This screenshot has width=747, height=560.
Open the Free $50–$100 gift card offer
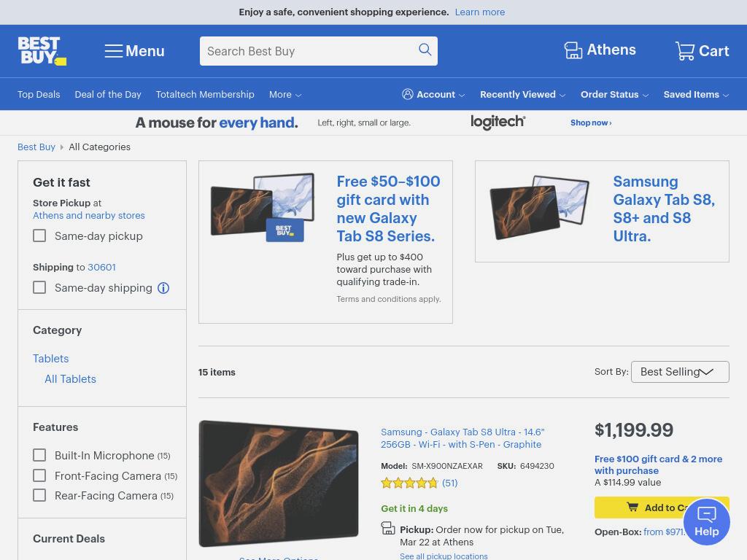coord(388,209)
